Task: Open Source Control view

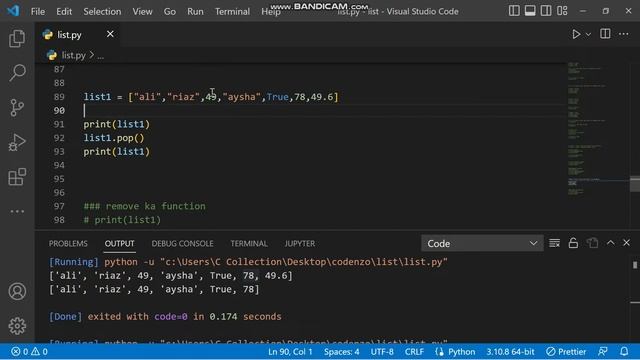Action: [17, 107]
